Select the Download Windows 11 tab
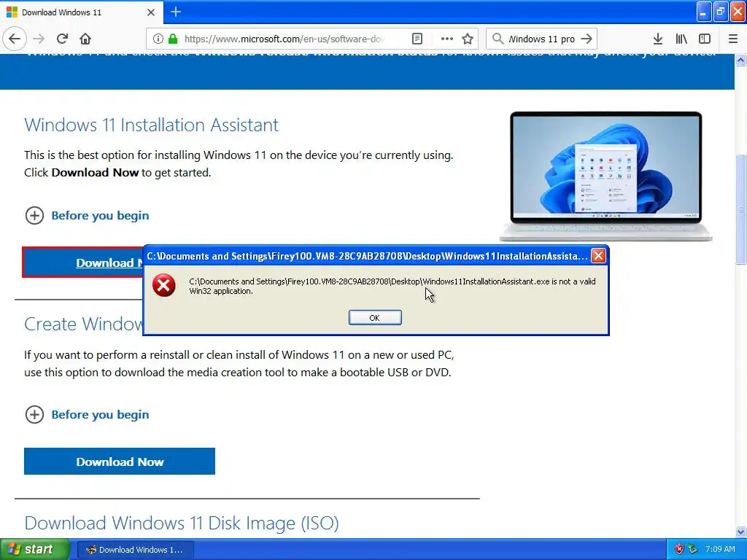The height and width of the screenshot is (560, 747). coord(82,12)
